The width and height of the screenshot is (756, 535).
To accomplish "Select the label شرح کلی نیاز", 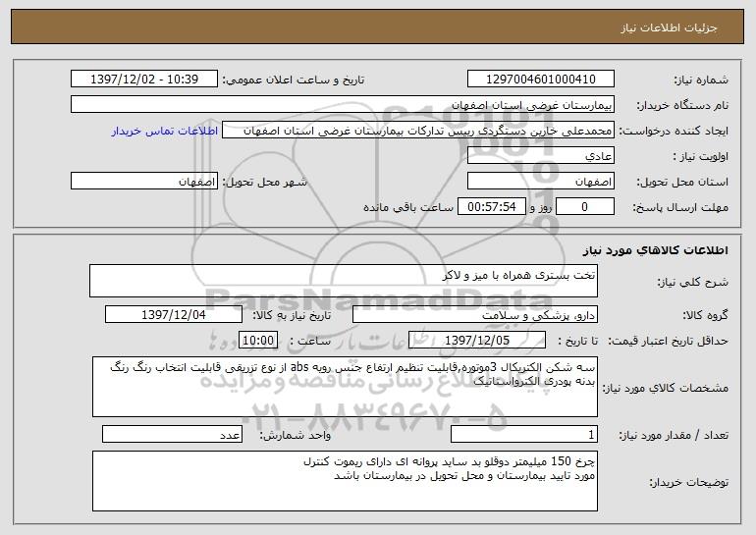I will (x=692, y=282).
